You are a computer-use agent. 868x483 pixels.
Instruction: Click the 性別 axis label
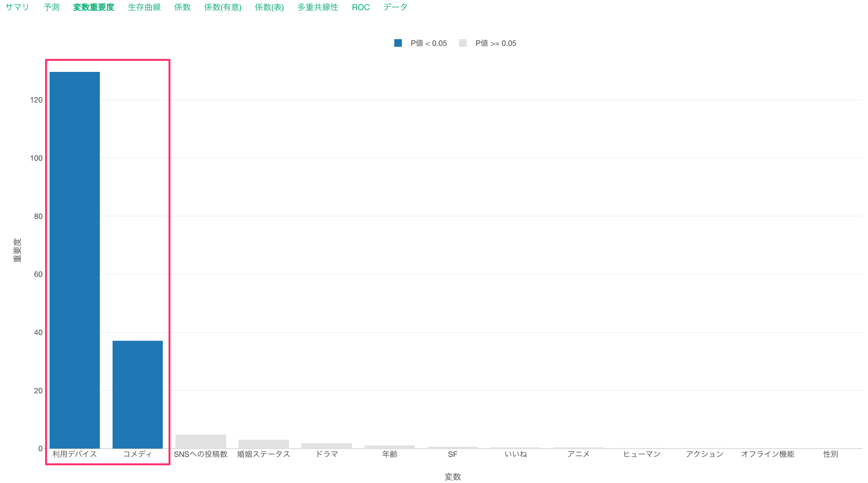click(830, 454)
